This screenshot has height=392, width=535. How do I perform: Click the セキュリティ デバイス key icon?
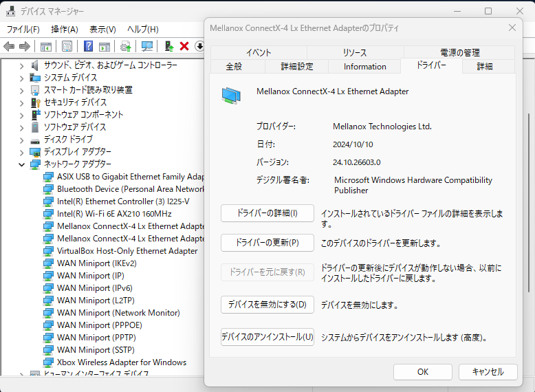coord(36,102)
